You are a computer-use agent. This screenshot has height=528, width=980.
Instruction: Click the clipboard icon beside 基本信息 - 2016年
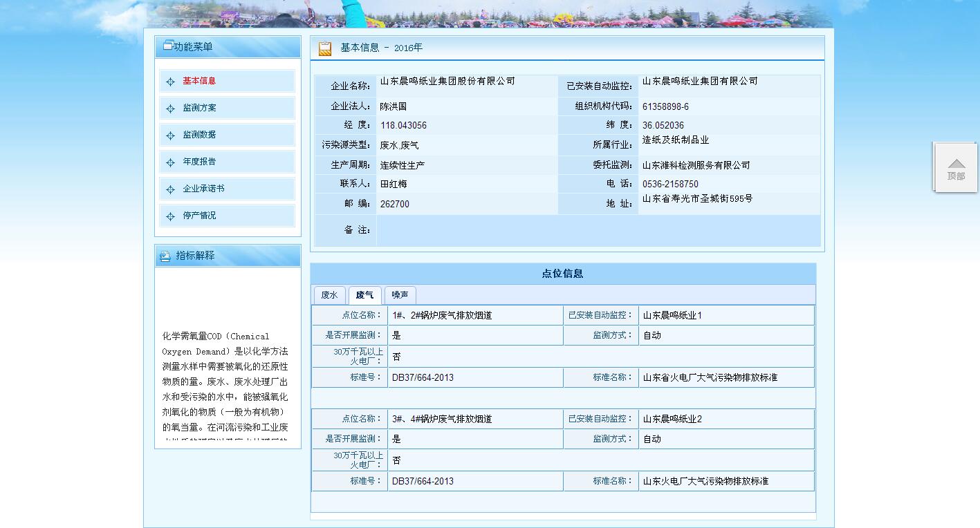coord(324,48)
